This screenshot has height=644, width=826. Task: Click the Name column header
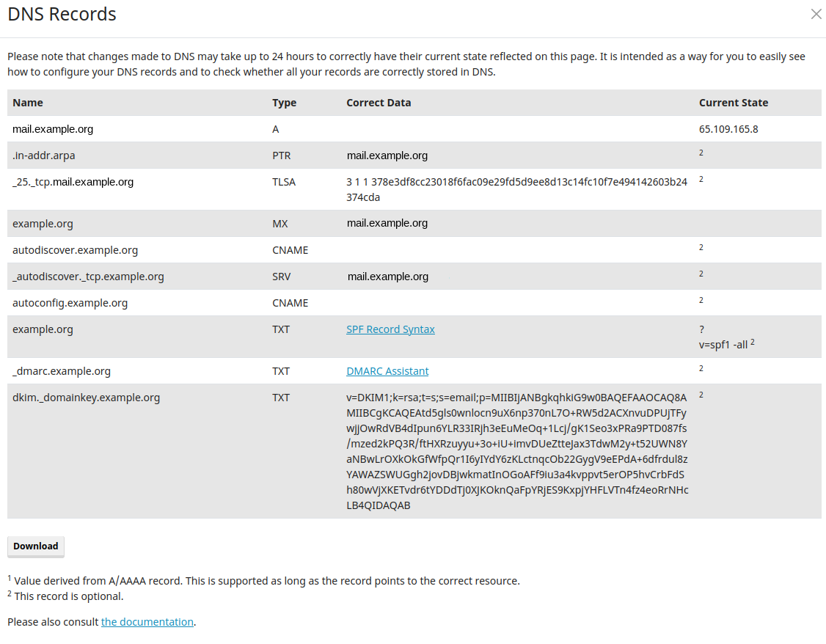click(x=27, y=103)
